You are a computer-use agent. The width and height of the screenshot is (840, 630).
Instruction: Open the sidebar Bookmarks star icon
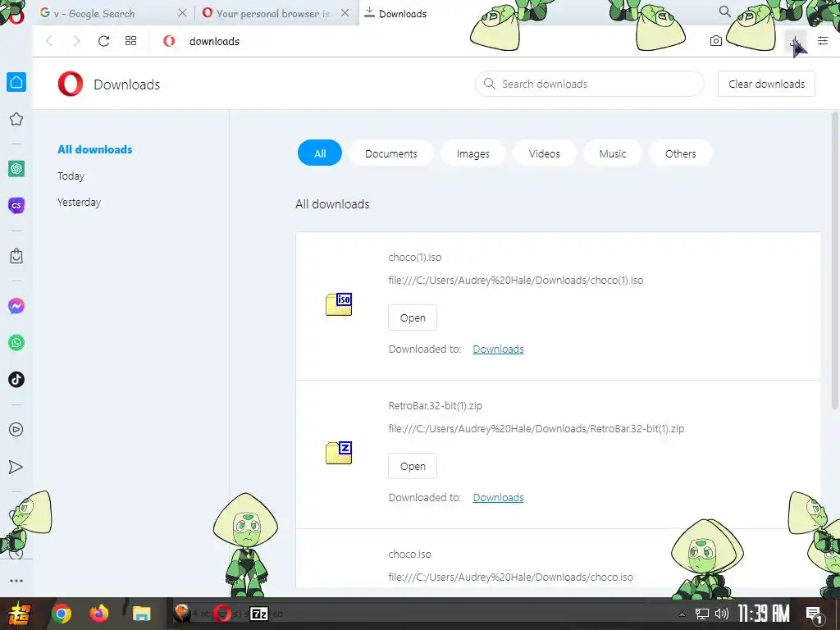pyautogui.click(x=16, y=119)
